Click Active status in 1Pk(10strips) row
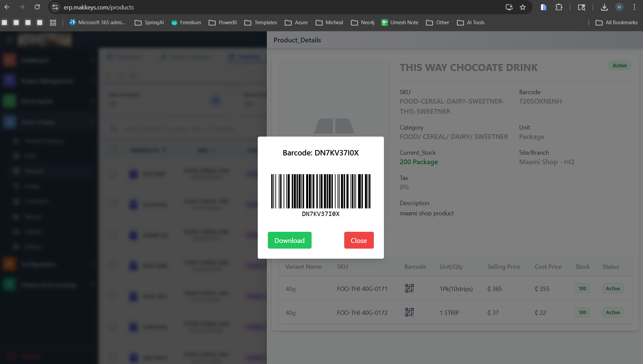Viewport: 643px width, 364px height. (x=613, y=288)
